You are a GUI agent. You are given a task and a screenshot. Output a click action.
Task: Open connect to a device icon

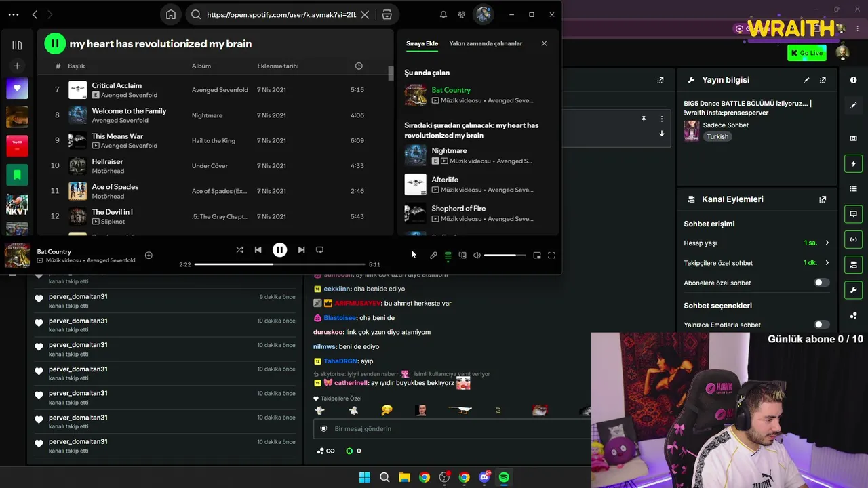tap(462, 256)
